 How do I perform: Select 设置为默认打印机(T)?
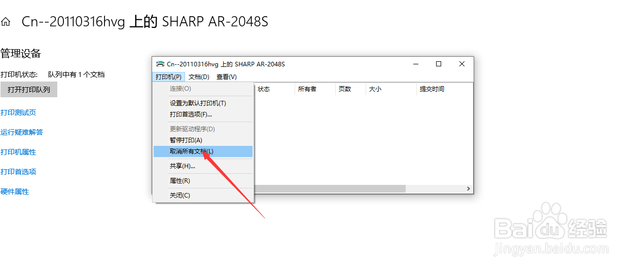pyautogui.click(x=203, y=103)
